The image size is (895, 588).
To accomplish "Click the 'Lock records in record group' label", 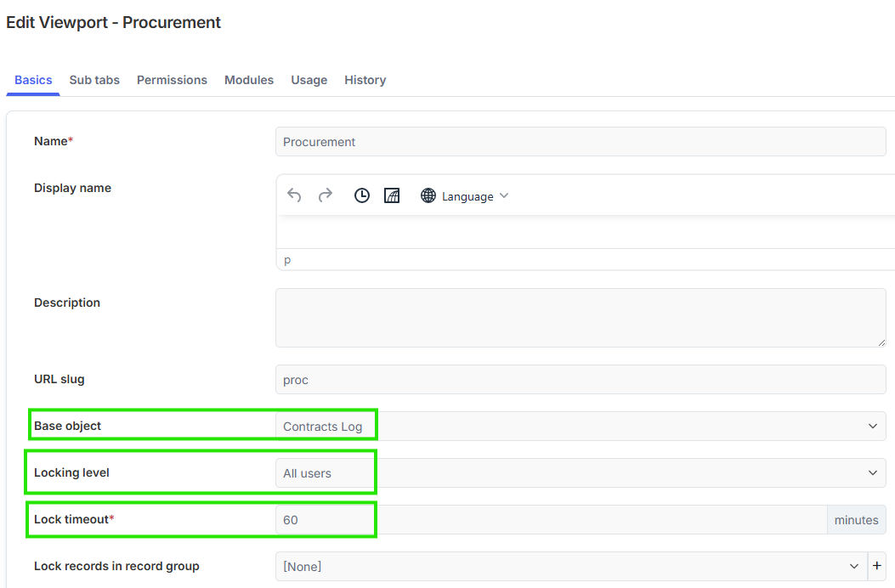I will click(116, 566).
